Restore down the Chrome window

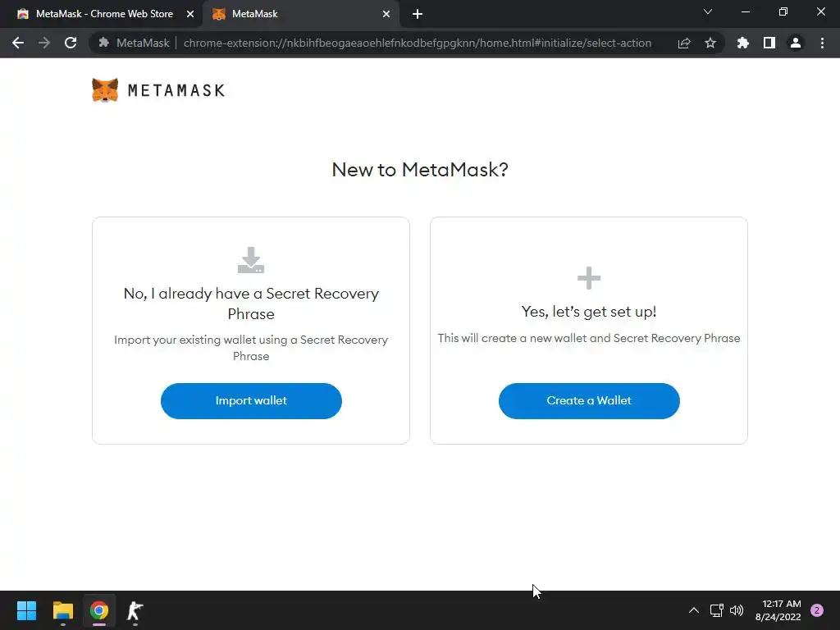click(783, 11)
